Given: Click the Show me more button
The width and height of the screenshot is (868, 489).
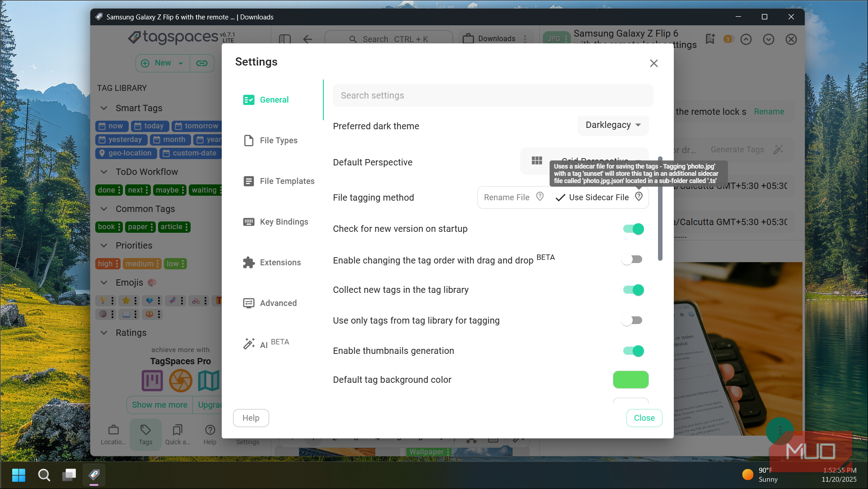Looking at the screenshot, I should tap(159, 405).
